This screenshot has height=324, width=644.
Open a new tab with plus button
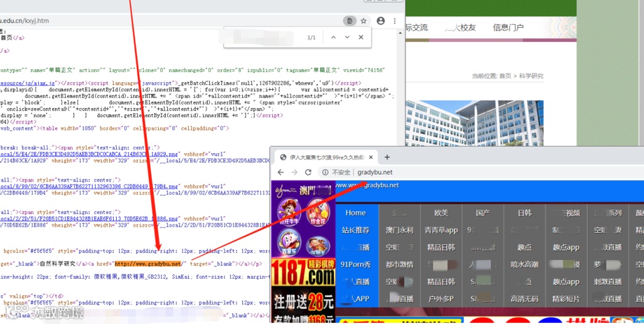(387, 157)
